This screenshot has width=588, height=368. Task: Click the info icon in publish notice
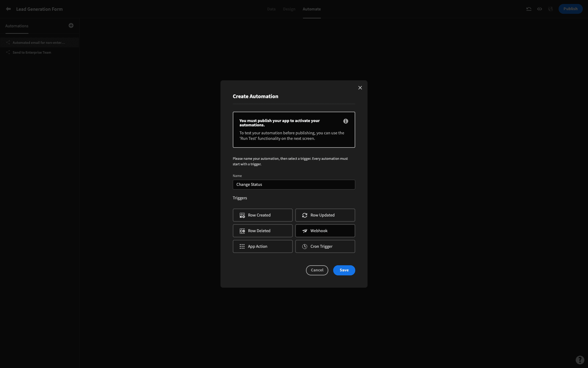tap(346, 121)
